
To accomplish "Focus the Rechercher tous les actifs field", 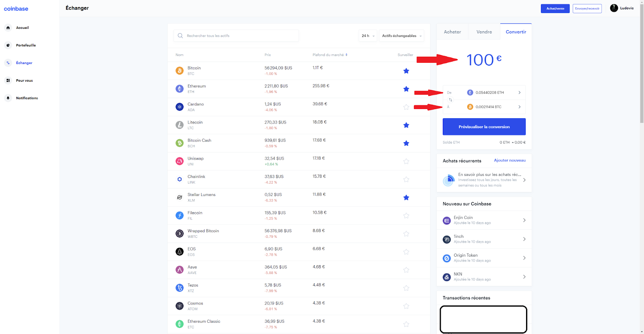I will [x=236, y=36].
